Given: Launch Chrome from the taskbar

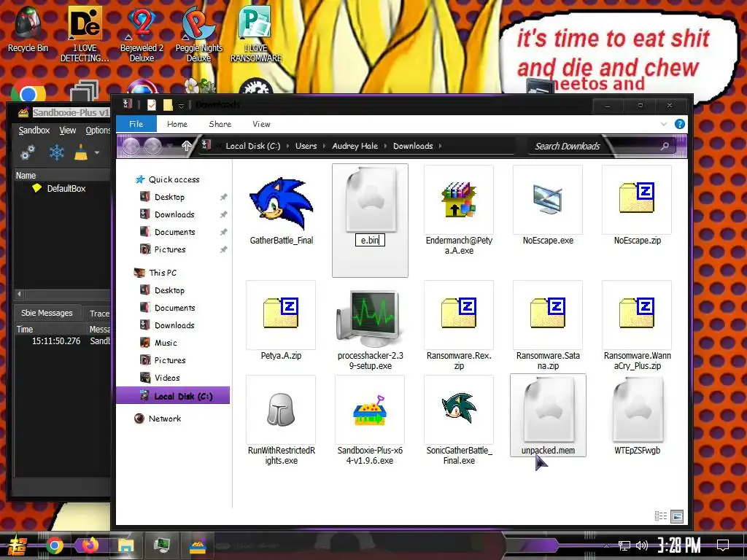Looking at the screenshot, I should (x=55, y=545).
